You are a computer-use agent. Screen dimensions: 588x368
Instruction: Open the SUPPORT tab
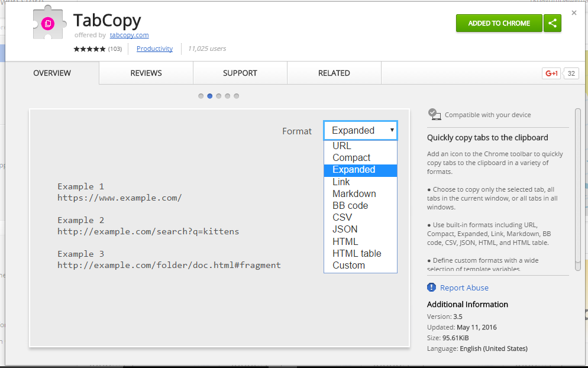(240, 73)
